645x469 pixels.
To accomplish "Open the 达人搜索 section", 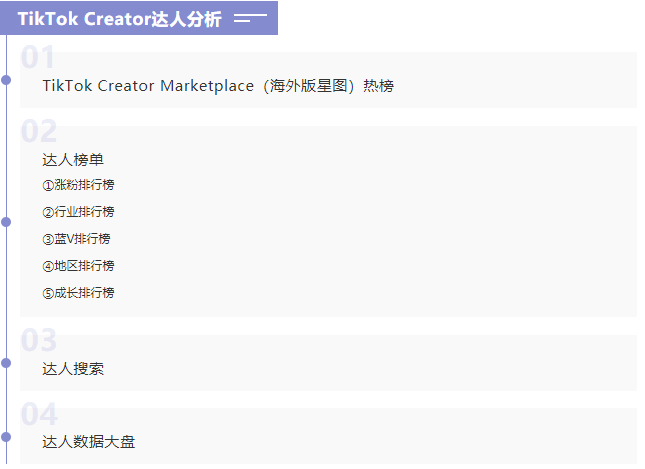I will 73,369.
